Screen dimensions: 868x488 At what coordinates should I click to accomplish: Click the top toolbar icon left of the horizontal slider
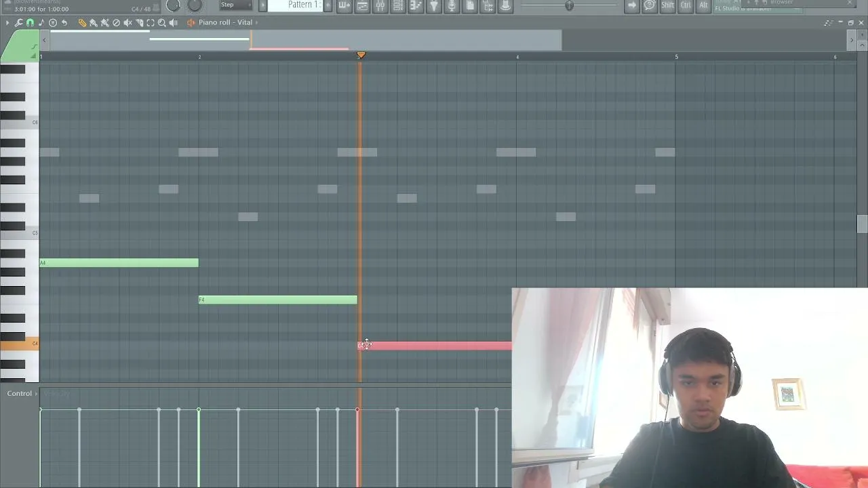(x=505, y=5)
